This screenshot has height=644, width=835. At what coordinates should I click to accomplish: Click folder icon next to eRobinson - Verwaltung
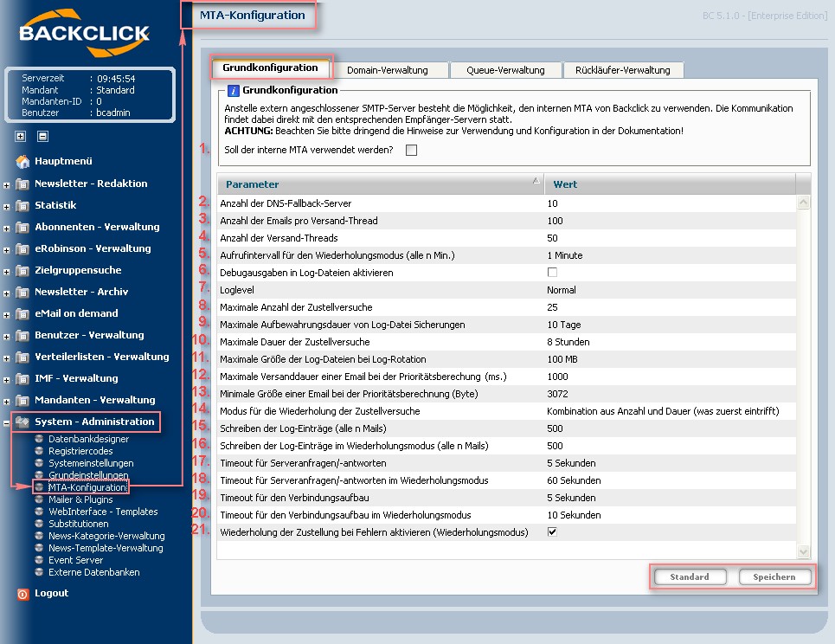tap(22, 248)
